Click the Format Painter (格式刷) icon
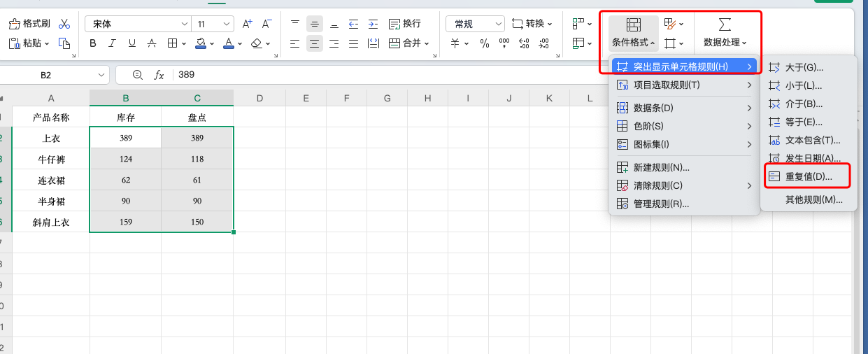Screen dimensions: 868x354 tap(29, 24)
